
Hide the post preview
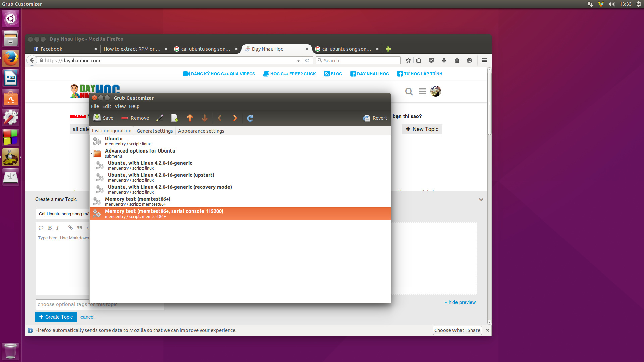(460, 302)
